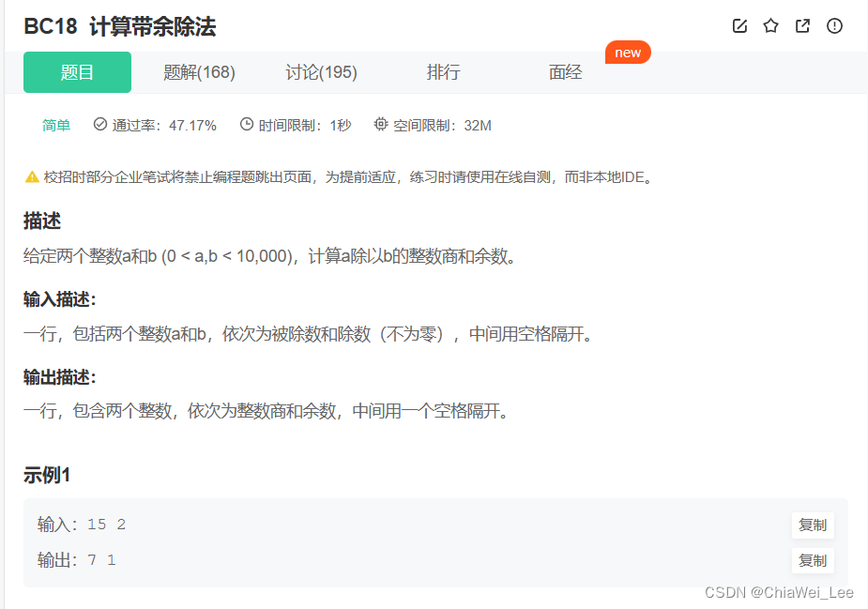Click the clock icon beside time limit
Screen dimensions: 868x609
[x=247, y=124]
